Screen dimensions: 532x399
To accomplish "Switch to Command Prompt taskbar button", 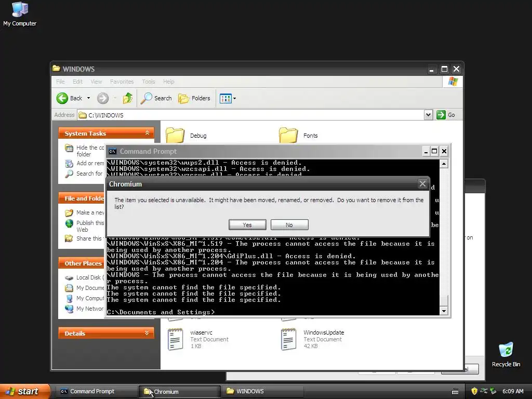I will pos(96,392).
